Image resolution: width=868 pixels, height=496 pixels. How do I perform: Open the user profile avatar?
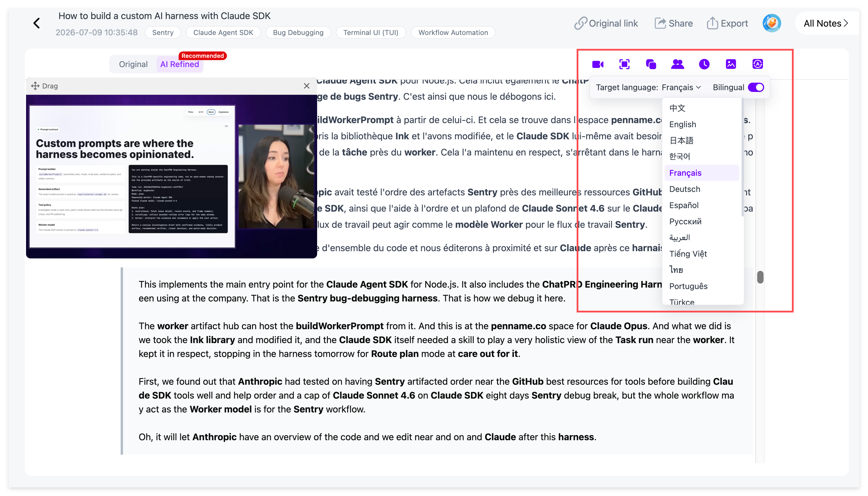point(772,23)
